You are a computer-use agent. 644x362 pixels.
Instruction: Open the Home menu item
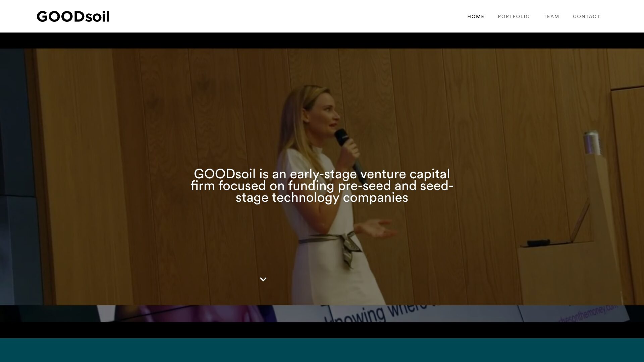pyautogui.click(x=476, y=16)
